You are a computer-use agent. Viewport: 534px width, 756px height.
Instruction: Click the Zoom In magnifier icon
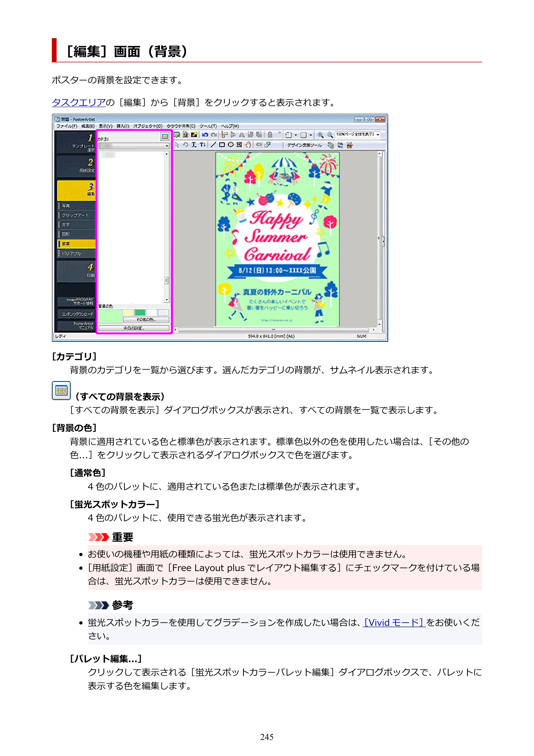tap(320, 135)
